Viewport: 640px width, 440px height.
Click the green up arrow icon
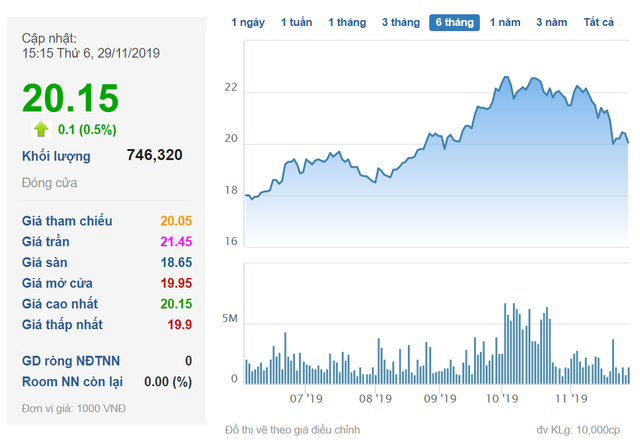coord(41,129)
